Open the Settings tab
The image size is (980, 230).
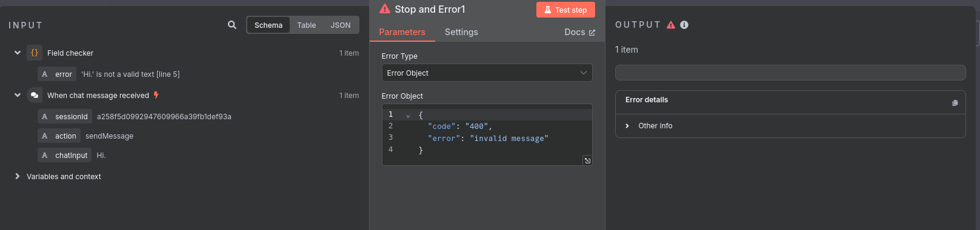pos(461,32)
